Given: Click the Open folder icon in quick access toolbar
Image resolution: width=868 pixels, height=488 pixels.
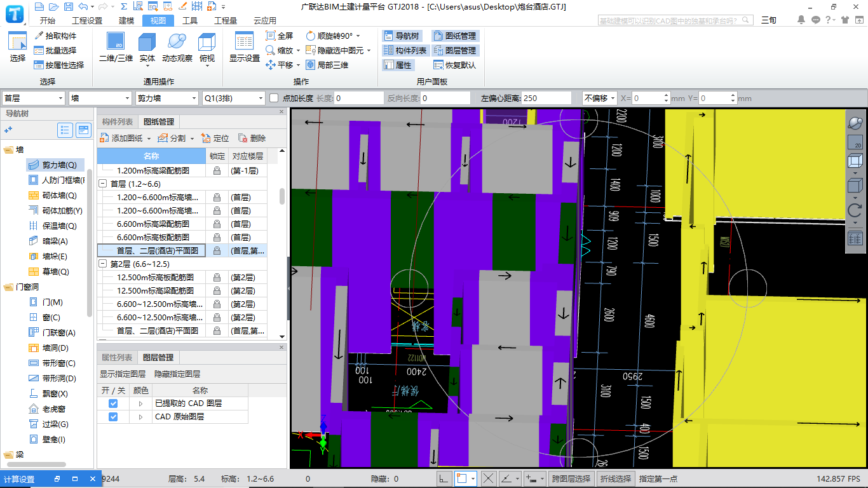Looking at the screenshot, I should tap(53, 6).
